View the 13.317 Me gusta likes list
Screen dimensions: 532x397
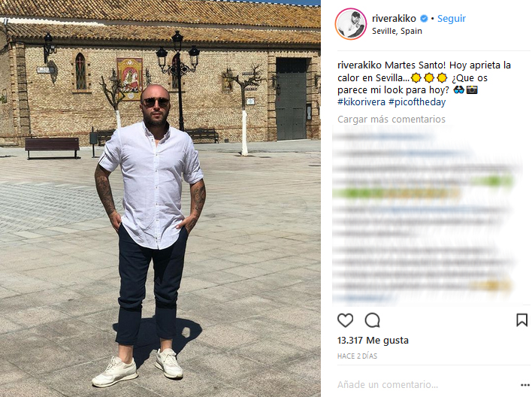373,341
